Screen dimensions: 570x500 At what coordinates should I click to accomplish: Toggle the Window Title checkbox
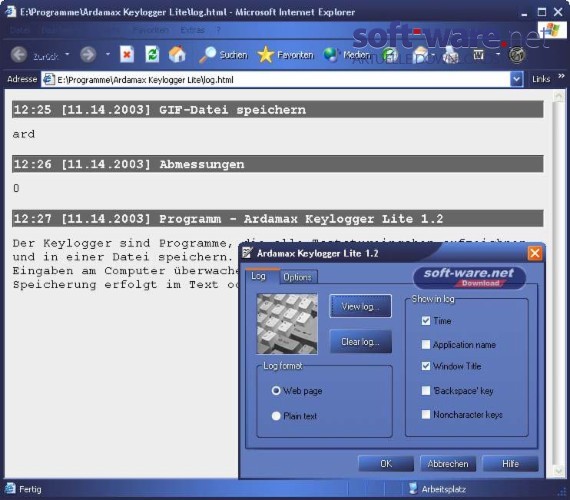(x=426, y=366)
